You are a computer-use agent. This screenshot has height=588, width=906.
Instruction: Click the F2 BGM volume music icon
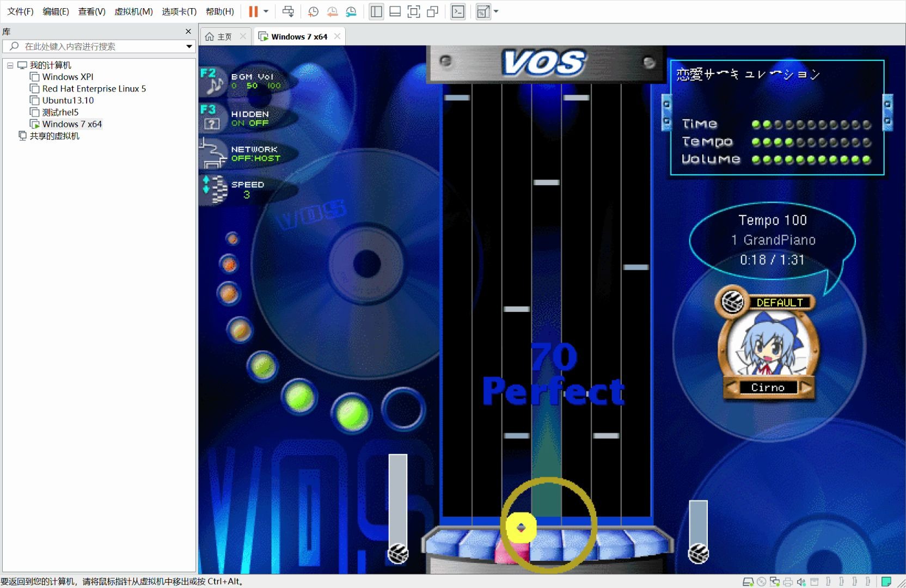213,81
